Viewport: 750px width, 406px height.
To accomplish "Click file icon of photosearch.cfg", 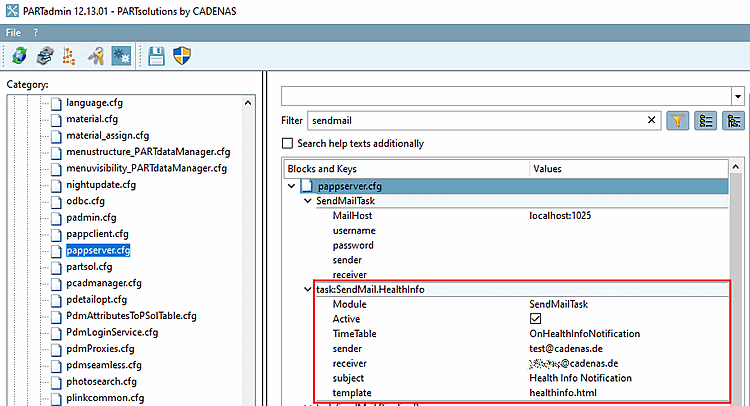I will (56, 382).
